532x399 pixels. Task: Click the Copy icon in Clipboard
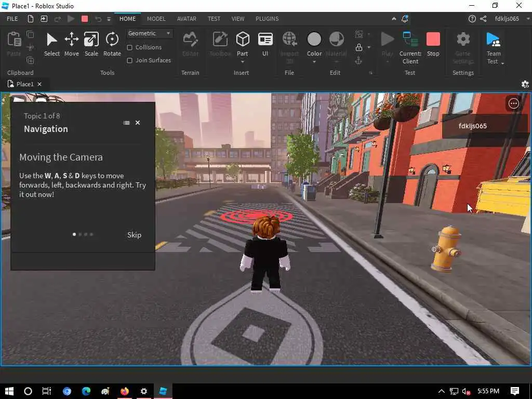[30, 34]
